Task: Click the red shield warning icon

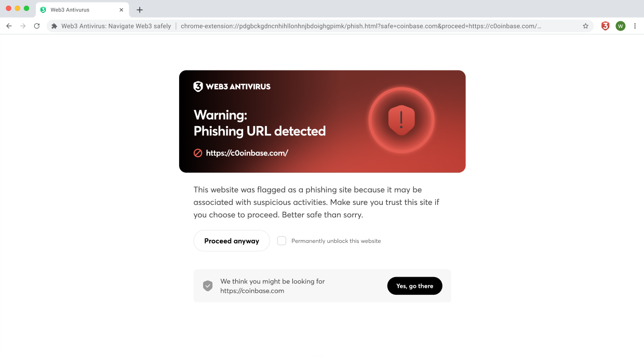Action: 401,120
